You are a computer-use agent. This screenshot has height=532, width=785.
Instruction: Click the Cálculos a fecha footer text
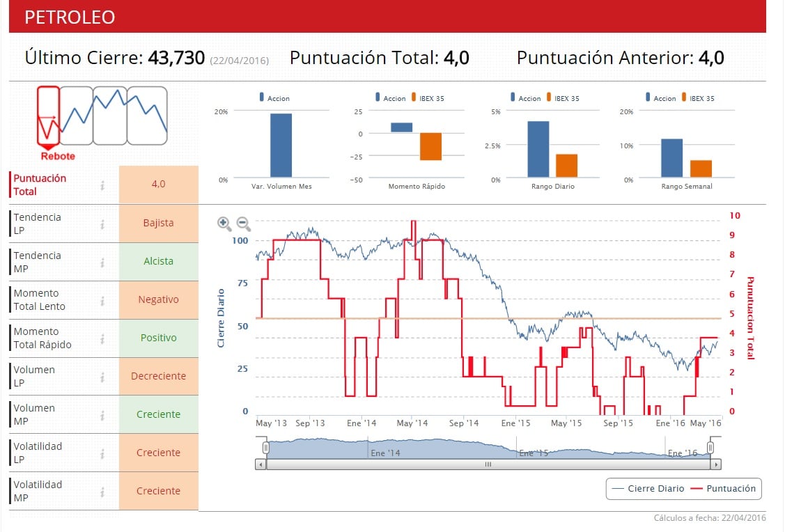click(710, 518)
